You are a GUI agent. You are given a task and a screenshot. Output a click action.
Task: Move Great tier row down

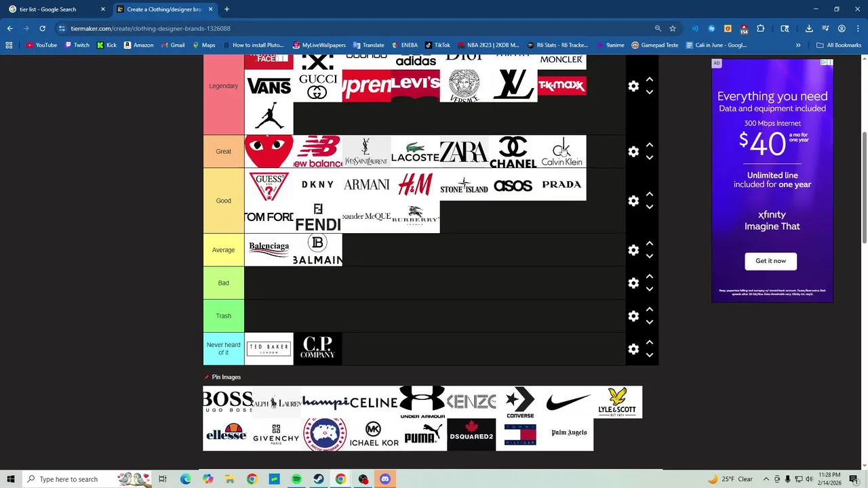click(x=650, y=158)
